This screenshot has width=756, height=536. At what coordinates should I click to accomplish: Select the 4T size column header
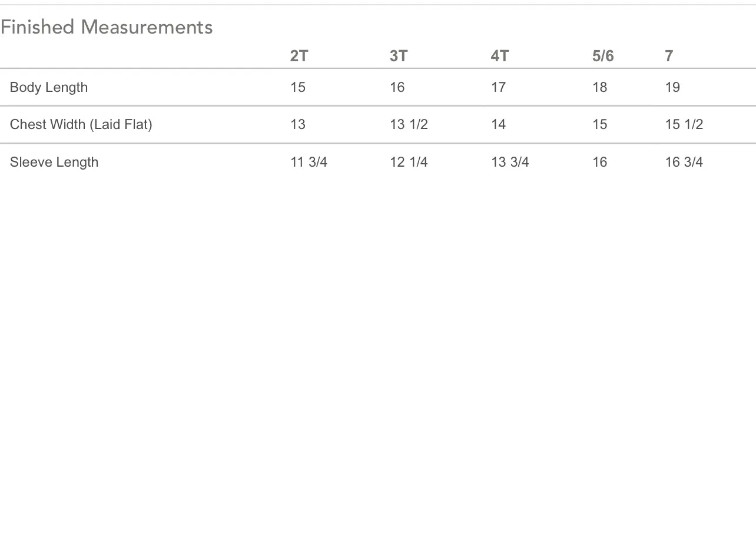point(500,56)
